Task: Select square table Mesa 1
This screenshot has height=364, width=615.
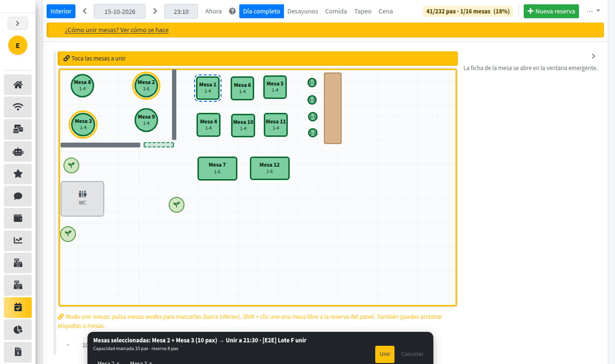Action: 208,88
